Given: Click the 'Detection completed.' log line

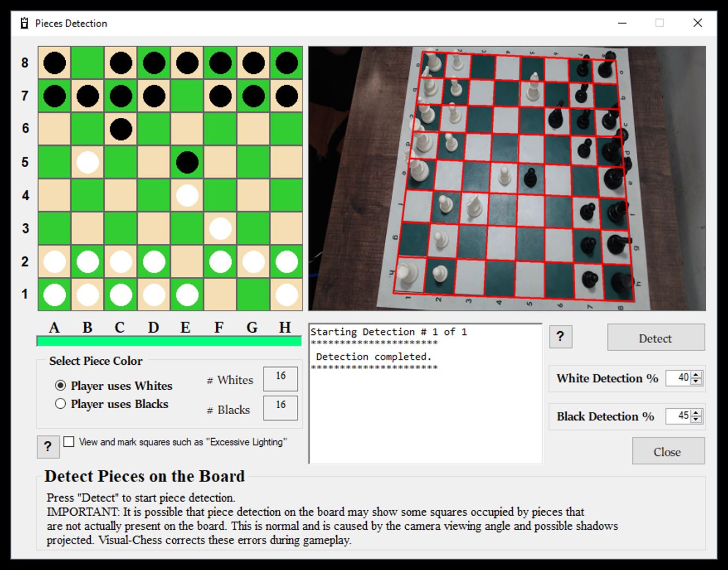Looking at the screenshot, I should tap(374, 357).
